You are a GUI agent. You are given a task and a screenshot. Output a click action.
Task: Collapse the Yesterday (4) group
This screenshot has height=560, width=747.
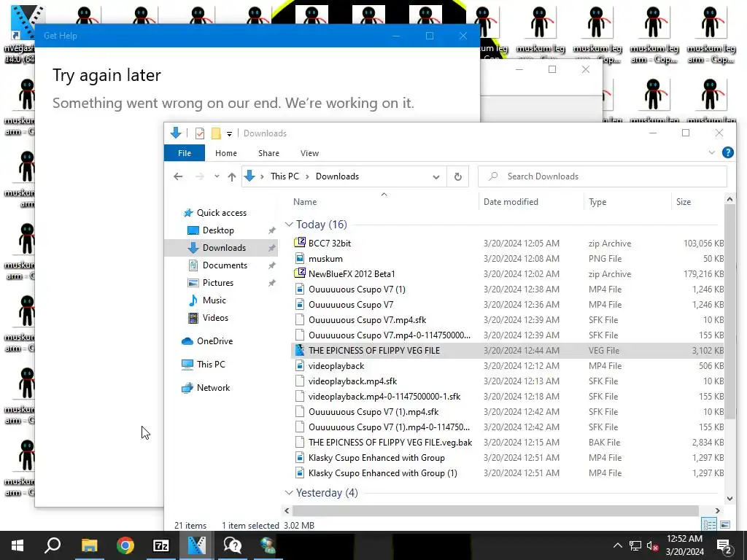[289, 493]
